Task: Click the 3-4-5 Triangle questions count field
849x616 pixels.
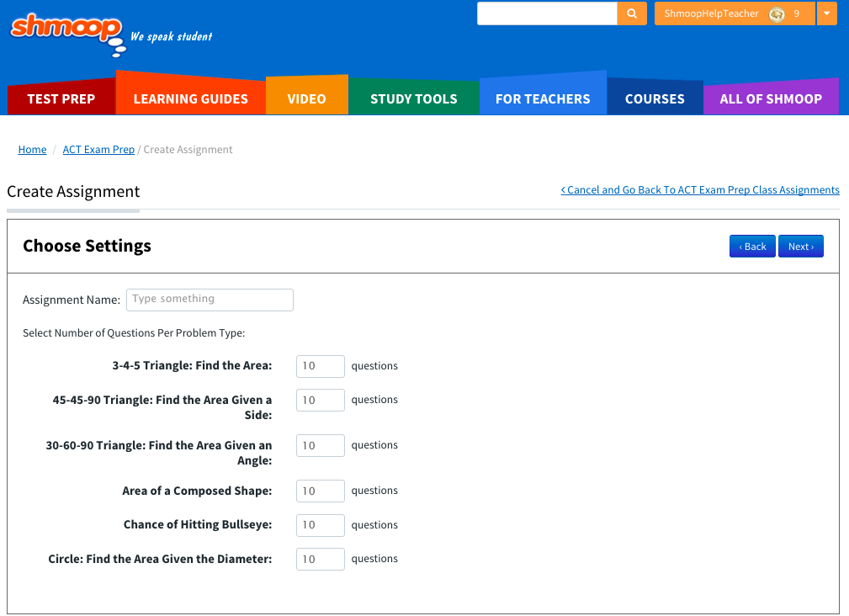Action: pos(321,366)
